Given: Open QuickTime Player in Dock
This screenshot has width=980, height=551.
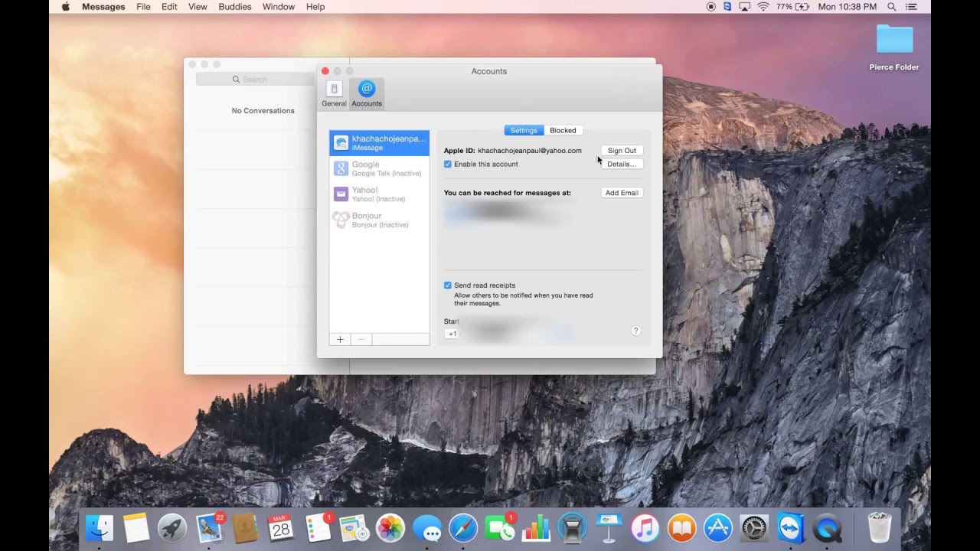Looking at the screenshot, I should tap(827, 528).
